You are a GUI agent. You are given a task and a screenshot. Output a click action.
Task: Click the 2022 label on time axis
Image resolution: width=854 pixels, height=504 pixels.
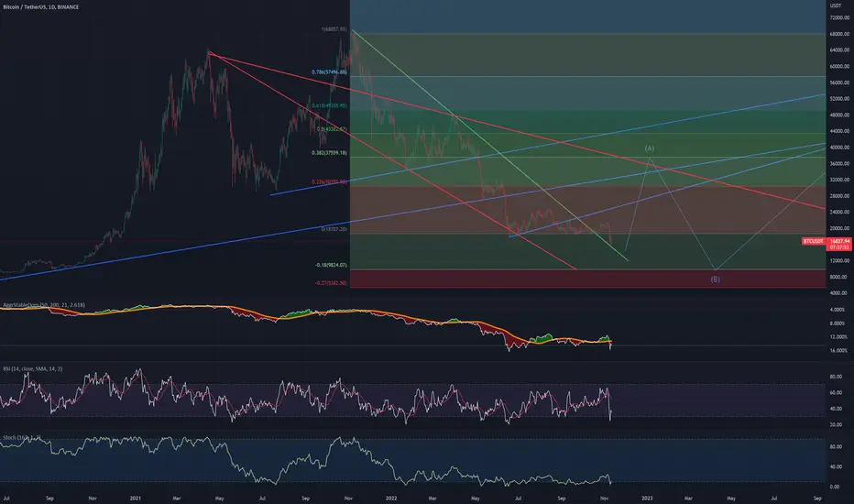click(391, 498)
